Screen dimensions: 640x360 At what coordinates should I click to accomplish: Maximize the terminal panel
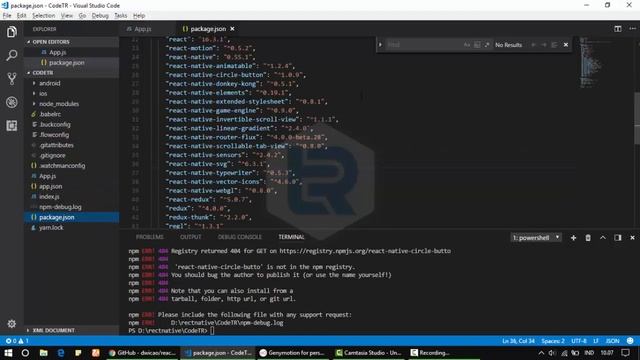(x=602, y=238)
